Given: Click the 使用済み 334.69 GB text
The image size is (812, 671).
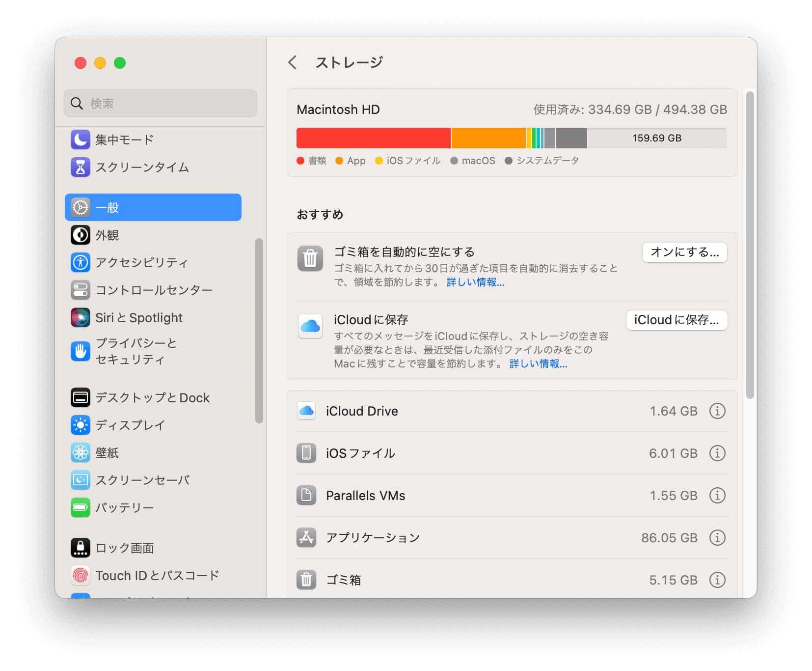Looking at the screenshot, I should 630,109.
